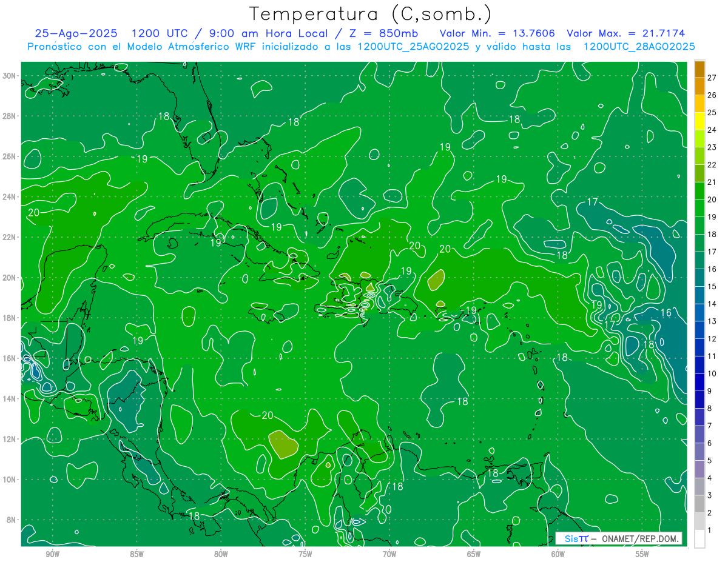The height and width of the screenshot is (562, 728).
Task: Pick the purple colorbar swatch between 5 and 6
Action: pyautogui.click(x=699, y=452)
